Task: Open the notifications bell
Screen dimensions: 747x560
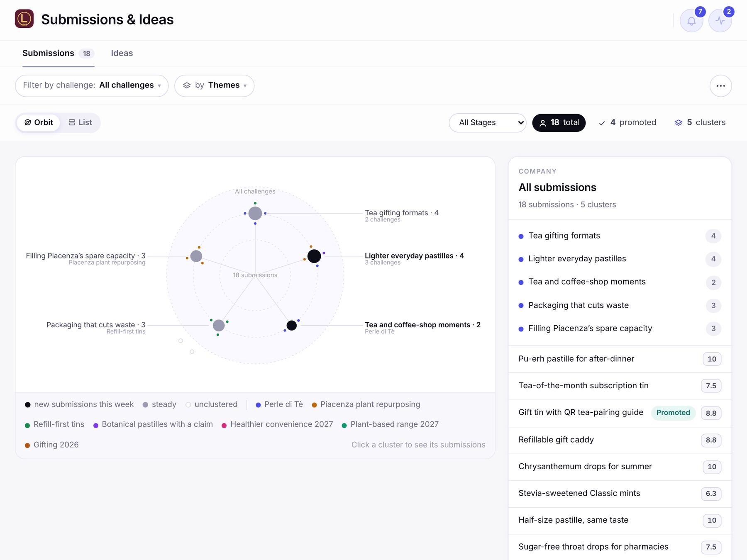Action: point(691,20)
